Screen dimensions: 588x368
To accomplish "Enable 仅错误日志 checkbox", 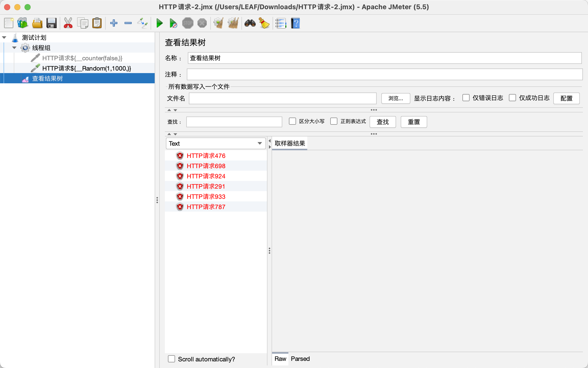I will pyautogui.click(x=466, y=98).
